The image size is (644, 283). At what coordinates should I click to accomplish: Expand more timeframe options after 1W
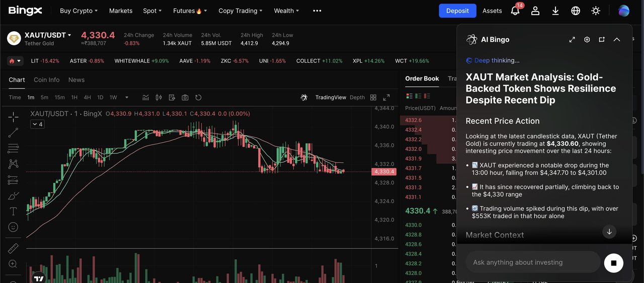coord(127,98)
